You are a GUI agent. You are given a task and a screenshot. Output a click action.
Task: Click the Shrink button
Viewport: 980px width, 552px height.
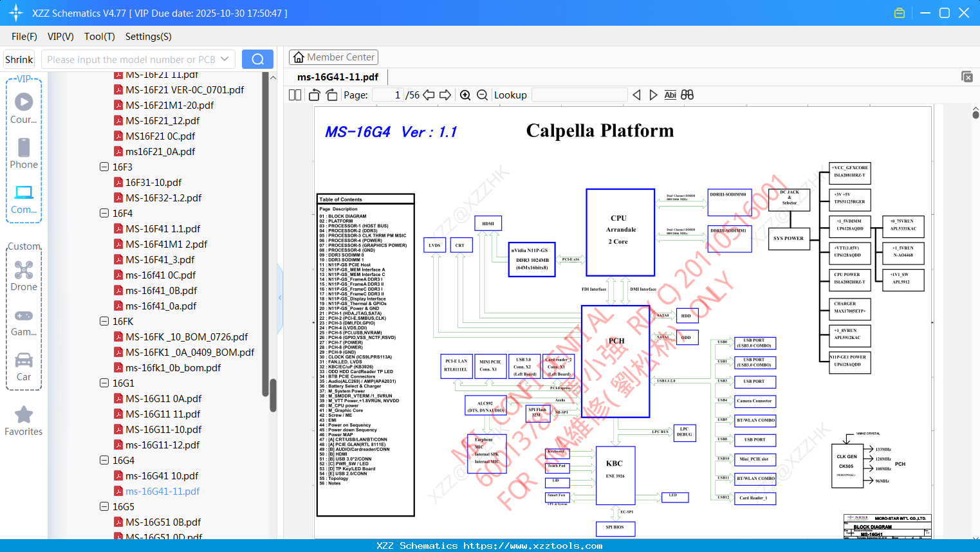(19, 59)
